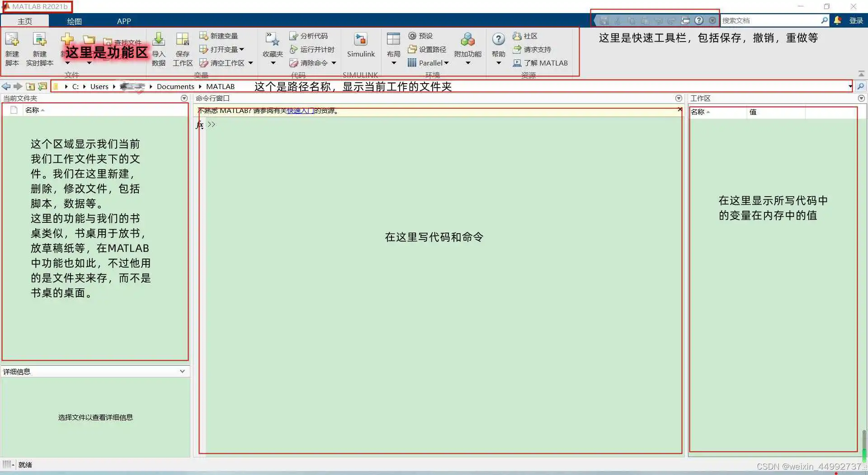The image size is (868, 475).
Task: Close the Getting Started banner message
Action: 679,109
